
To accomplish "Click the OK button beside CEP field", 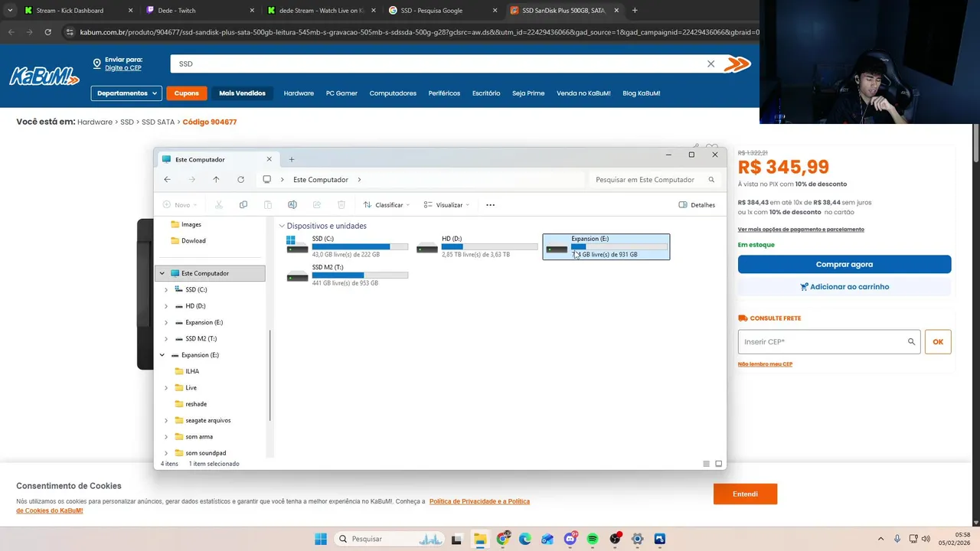I will 938,342.
